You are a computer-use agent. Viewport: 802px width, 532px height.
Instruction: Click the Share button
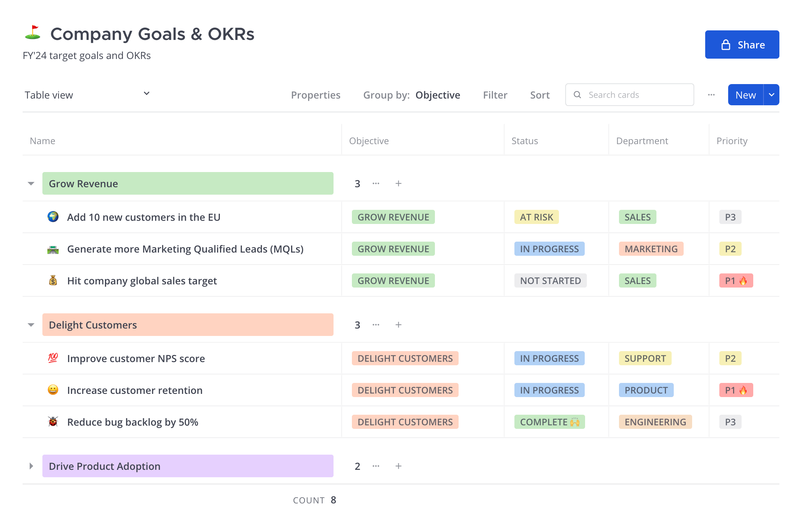tap(742, 45)
